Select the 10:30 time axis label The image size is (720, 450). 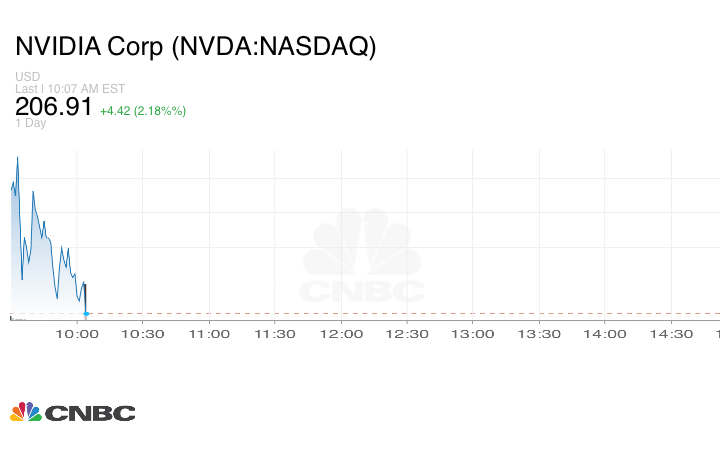pyautogui.click(x=143, y=334)
